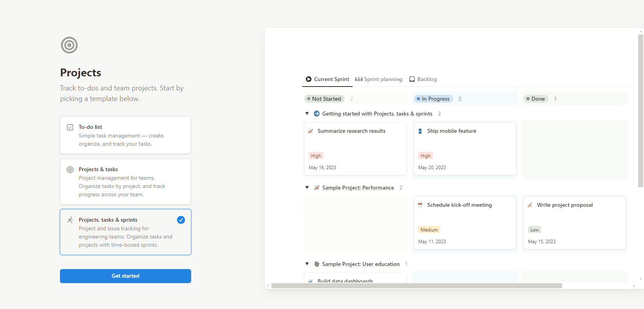Collapse the Getting started with Projects group
This screenshot has height=309, width=644.
[x=307, y=114]
